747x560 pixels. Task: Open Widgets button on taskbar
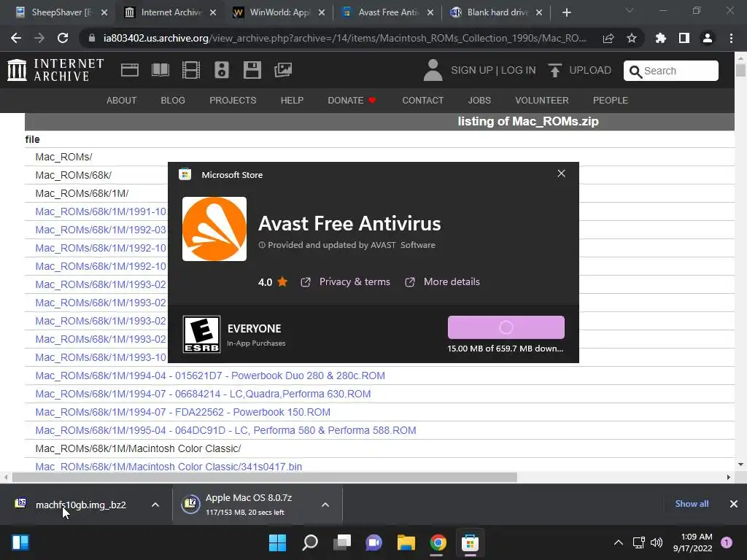tap(20, 542)
